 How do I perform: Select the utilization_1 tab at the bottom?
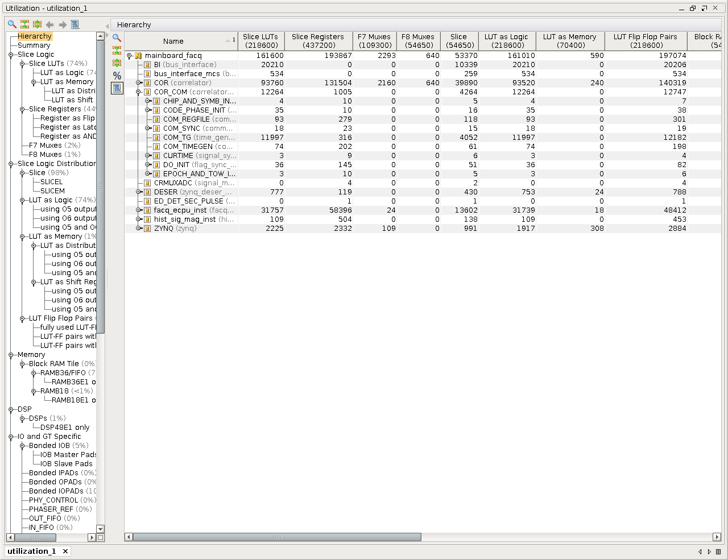coord(32,551)
